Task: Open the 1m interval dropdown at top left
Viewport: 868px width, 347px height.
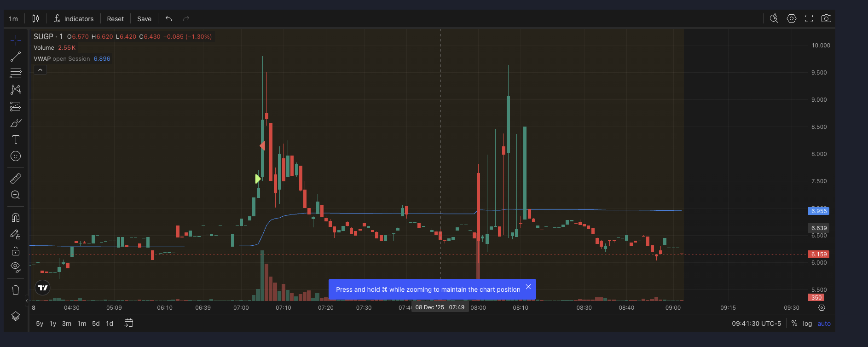Action: click(x=13, y=19)
